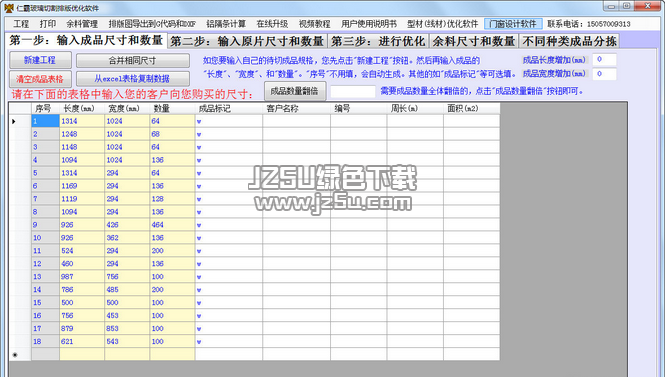Select length cell 879 in row 17
Image resolution: width=666 pixels, height=377 pixels.
[82, 329]
